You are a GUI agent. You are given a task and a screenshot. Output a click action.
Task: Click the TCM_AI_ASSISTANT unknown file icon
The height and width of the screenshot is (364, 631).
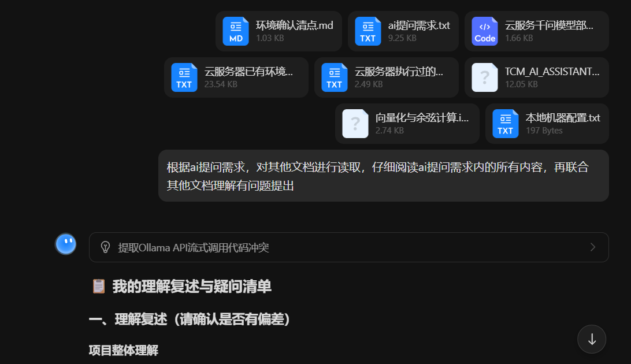(x=484, y=77)
